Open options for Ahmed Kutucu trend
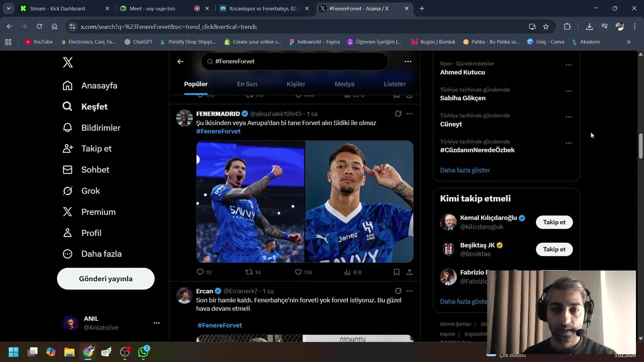The height and width of the screenshot is (362, 644). (x=569, y=65)
